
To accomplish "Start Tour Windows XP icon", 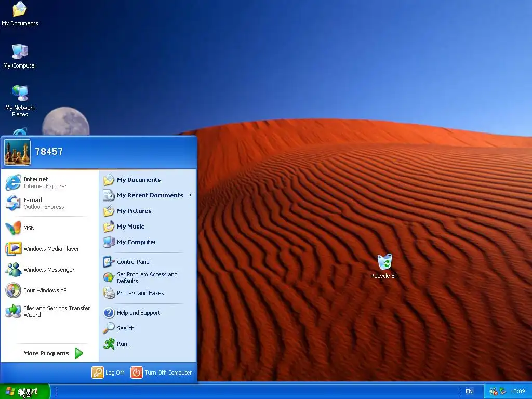I will pos(13,290).
